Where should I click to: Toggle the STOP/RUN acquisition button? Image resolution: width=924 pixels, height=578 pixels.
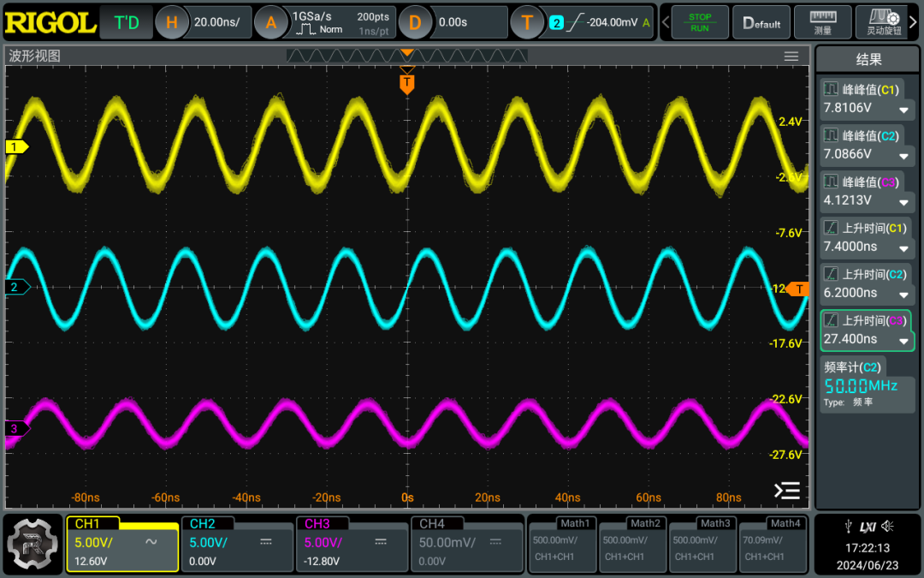click(x=700, y=22)
